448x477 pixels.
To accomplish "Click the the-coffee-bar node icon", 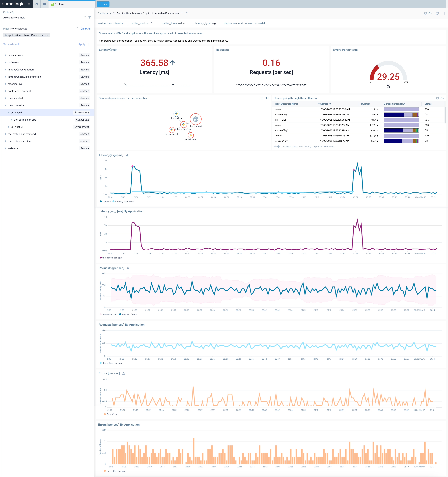I will [x=184, y=125].
